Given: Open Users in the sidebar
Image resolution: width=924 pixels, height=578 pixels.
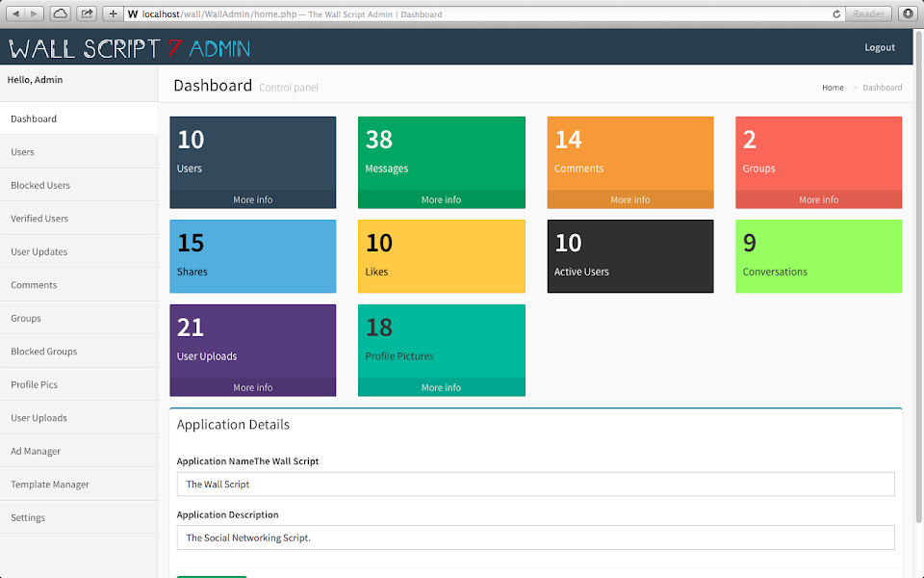Looking at the screenshot, I should click(x=79, y=151).
